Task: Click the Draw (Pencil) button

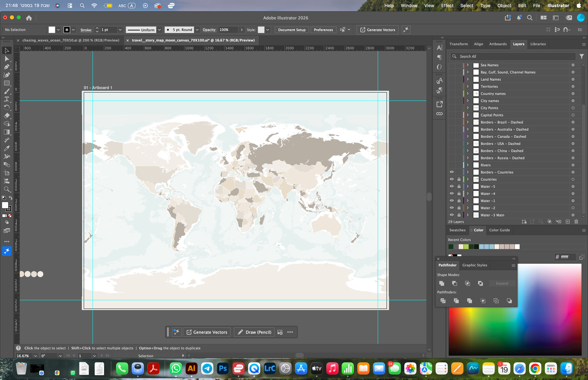Action: click(254, 332)
